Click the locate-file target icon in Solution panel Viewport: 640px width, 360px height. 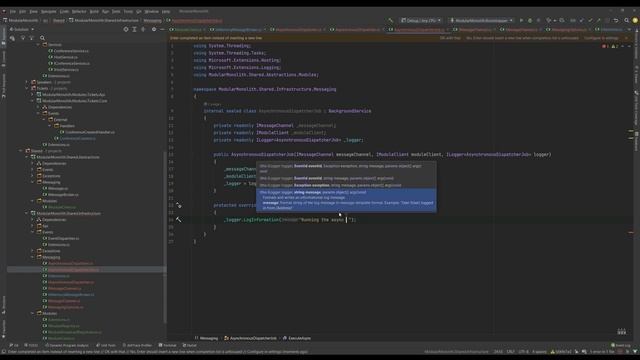click(x=126, y=29)
